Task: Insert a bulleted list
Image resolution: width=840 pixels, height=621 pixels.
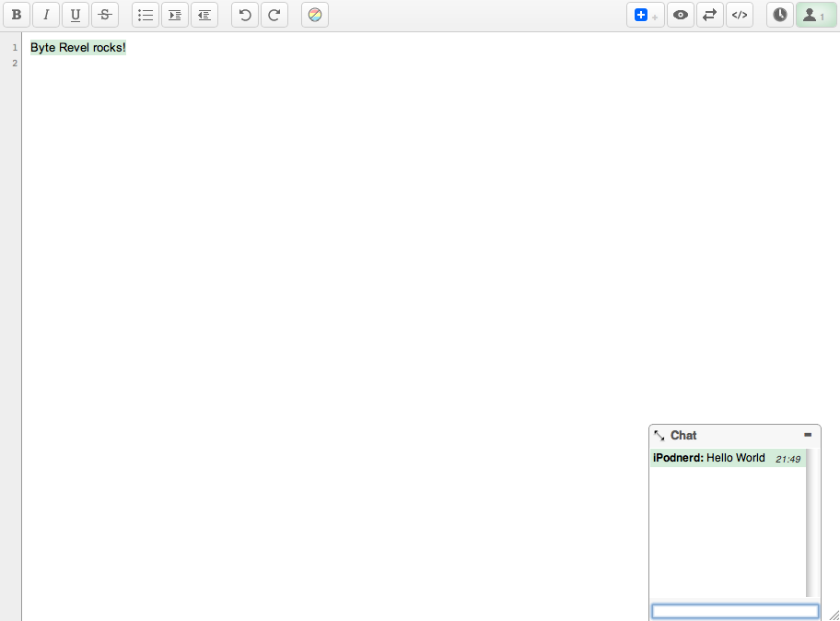Action: pos(146,15)
